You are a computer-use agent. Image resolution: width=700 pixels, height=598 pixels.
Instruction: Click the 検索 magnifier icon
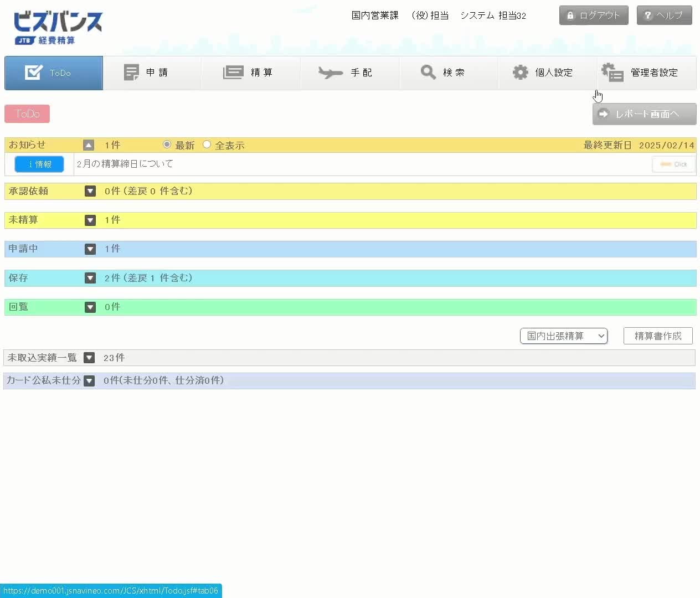428,73
